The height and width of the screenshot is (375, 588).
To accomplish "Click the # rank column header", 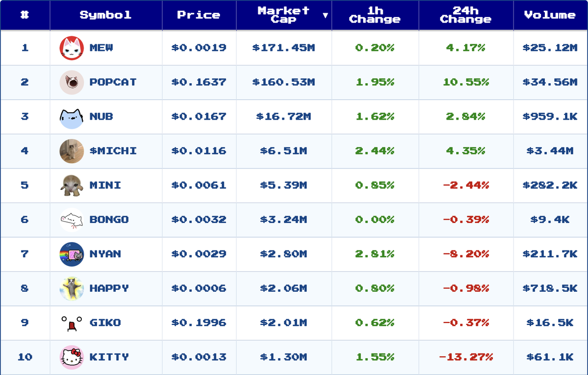I will [x=25, y=15].
